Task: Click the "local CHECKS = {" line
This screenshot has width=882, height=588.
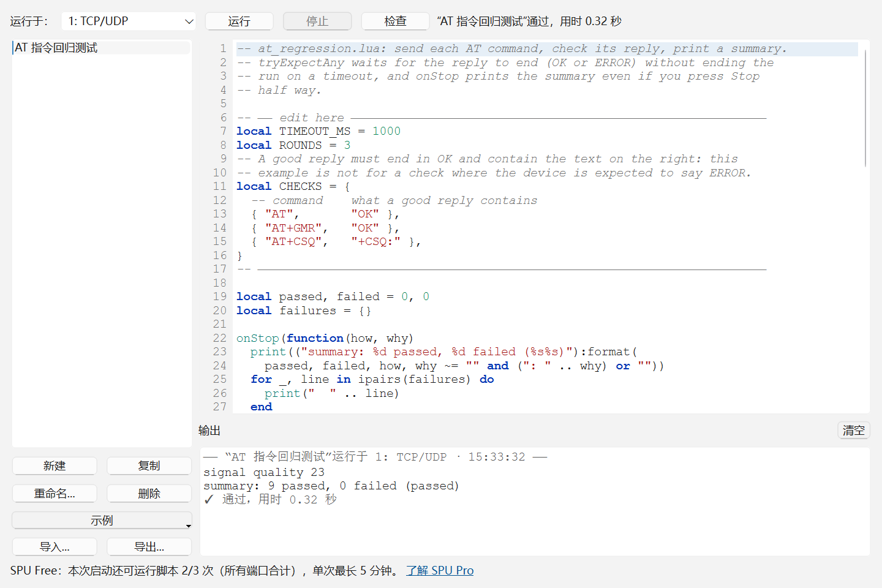Action: click(x=293, y=186)
